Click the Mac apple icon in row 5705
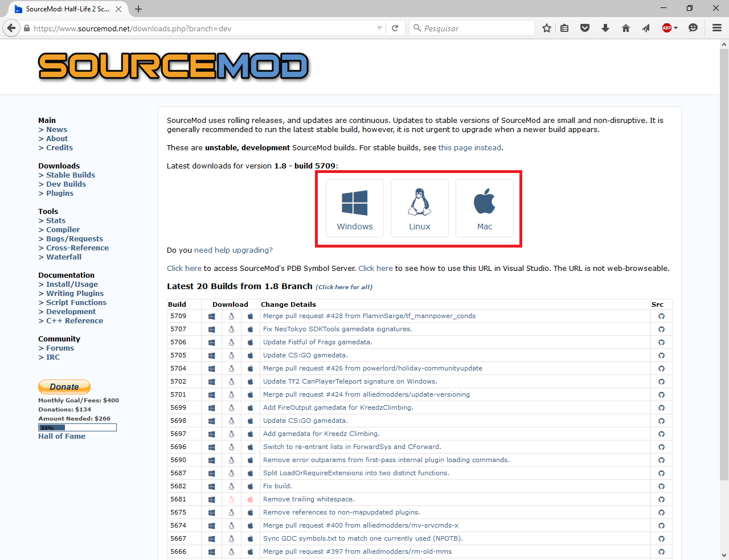This screenshot has width=729, height=560. click(250, 356)
